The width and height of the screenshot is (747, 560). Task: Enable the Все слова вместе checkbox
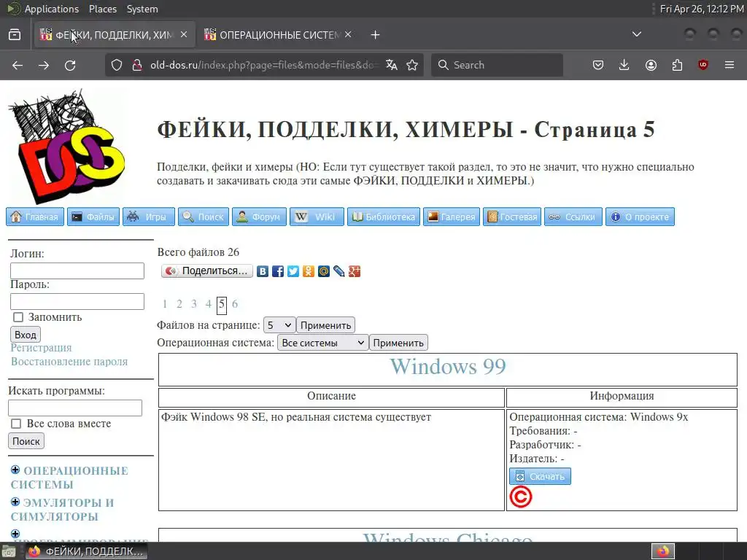[x=16, y=424]
